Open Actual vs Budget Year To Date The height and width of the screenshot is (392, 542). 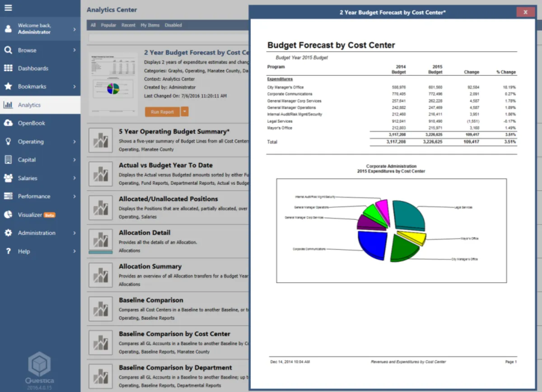coord(166,165)
